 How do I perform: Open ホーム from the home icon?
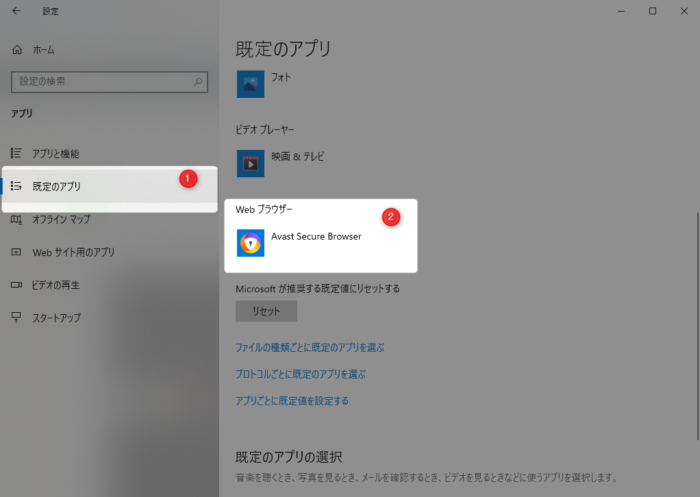point(16,49)
